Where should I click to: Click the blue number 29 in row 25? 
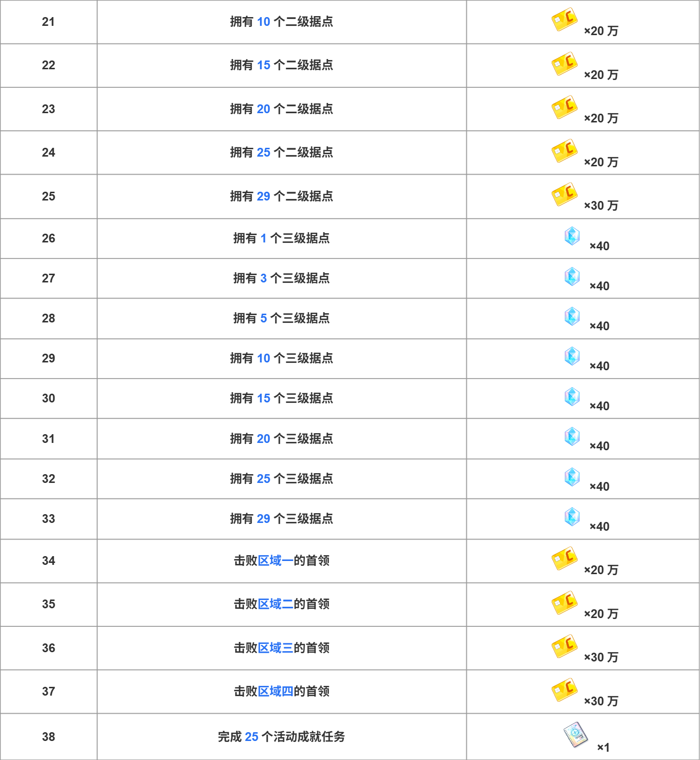pyautogui.click(x=263, y=196)
